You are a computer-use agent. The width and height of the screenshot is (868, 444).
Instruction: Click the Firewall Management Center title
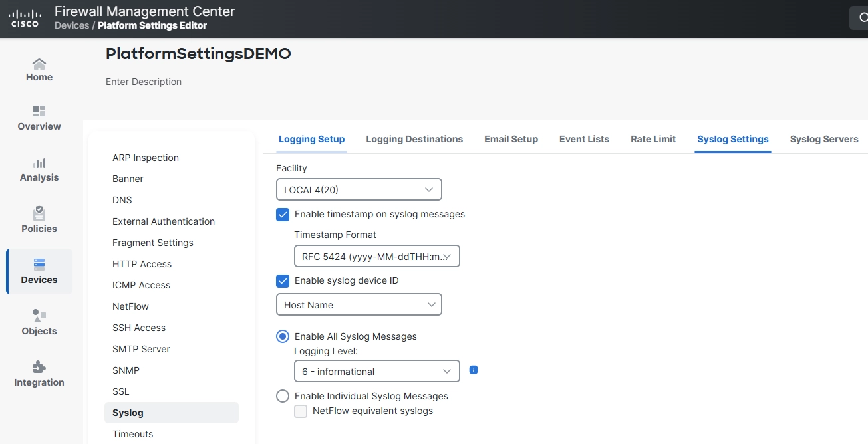click(144, 11)
